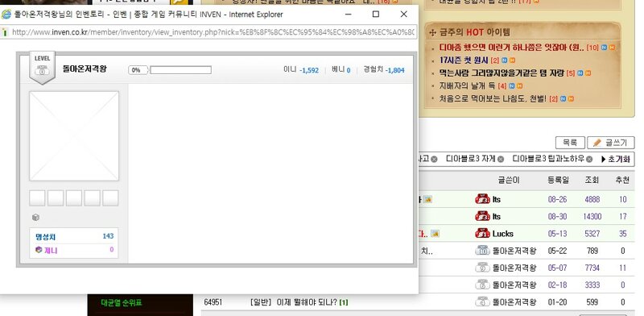The image size is (644, 316).
Task: Click the 대균열 순위표 banner text
Action: (x=122, y=303)
